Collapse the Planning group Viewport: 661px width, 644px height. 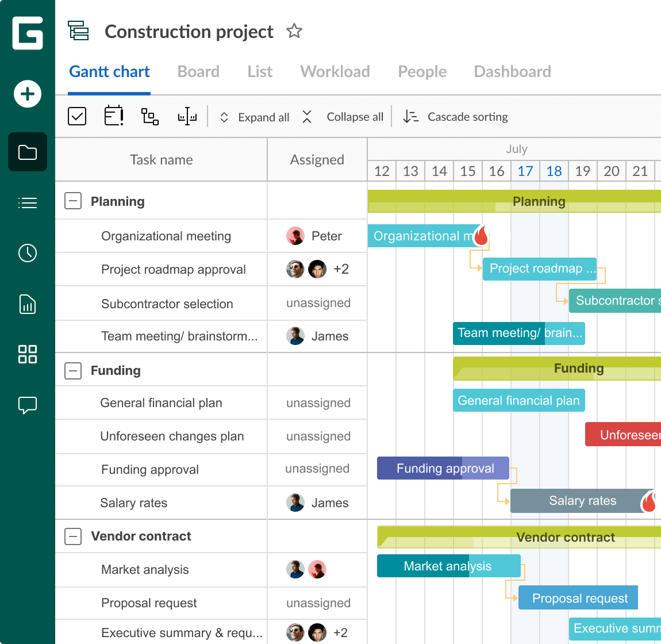pyautogui.click(x=73, y=201)
